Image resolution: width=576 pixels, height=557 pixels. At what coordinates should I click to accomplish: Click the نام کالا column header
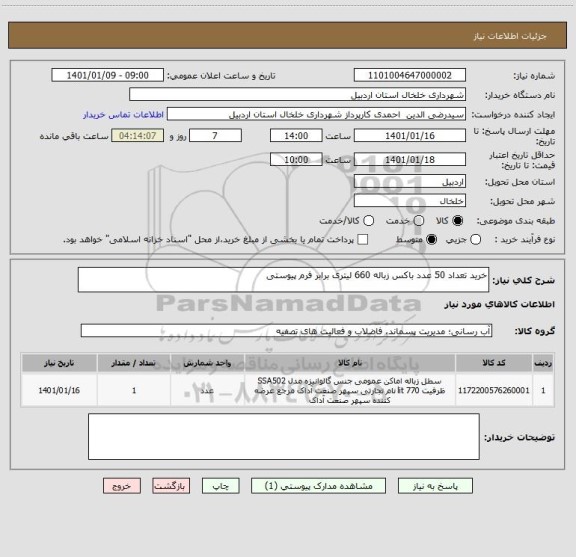pyautogui.click(x=350, y=363)
